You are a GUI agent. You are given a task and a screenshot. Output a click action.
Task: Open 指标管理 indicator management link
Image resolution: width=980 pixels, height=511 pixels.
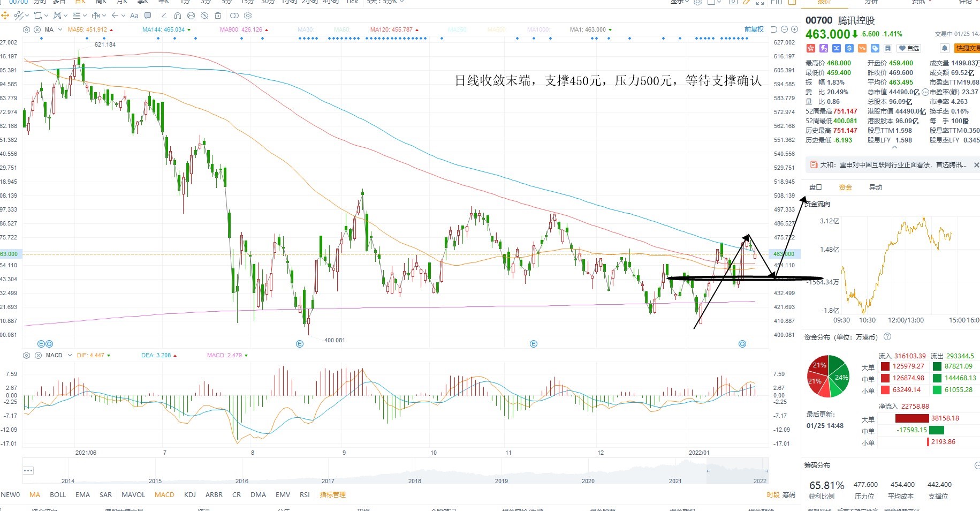pyautogui.click(x=332, y=494)
